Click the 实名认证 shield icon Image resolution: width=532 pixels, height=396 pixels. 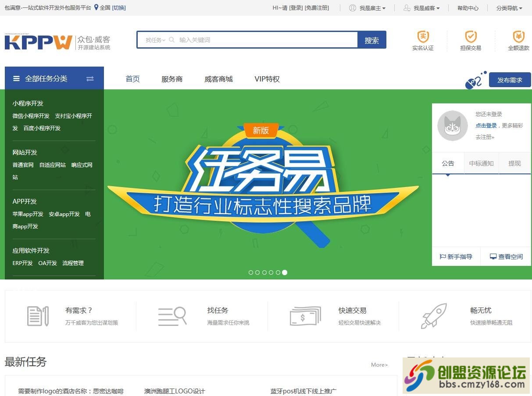[423, 36]
